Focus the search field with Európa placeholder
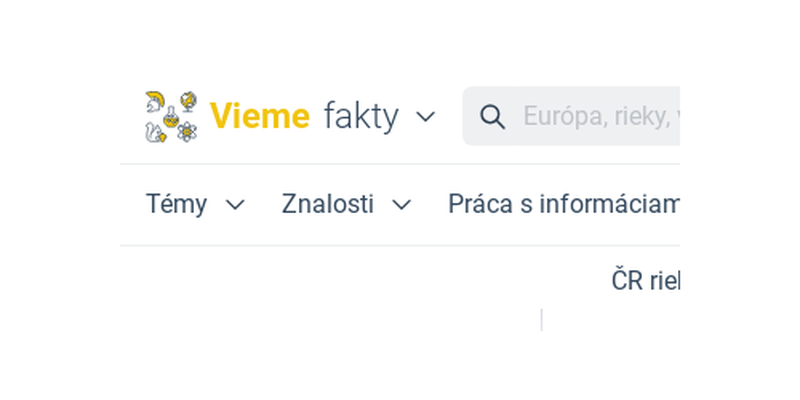The image size is (800, 400). pyautogui.click(x=571, y=116)
